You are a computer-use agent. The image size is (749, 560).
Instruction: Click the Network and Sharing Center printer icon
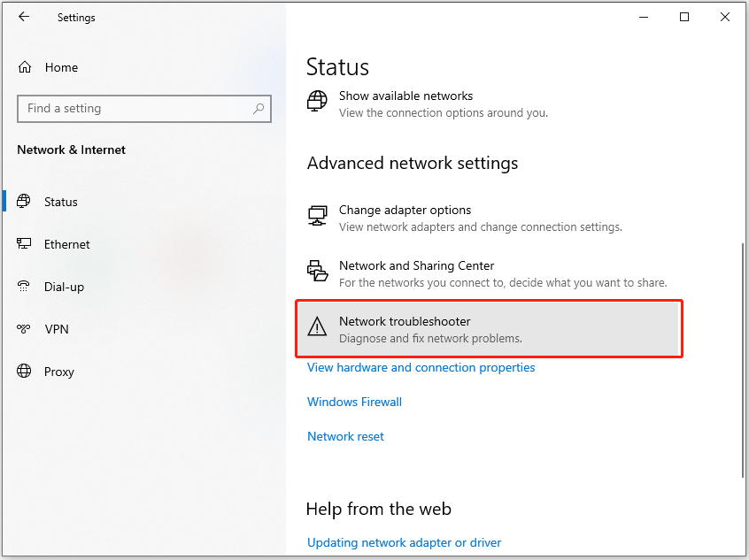pos(317,271)
